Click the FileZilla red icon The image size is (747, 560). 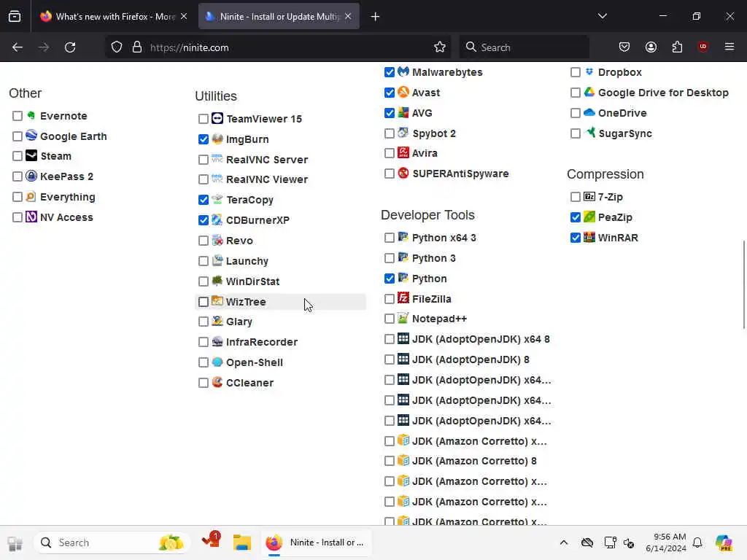coord(403,298)
